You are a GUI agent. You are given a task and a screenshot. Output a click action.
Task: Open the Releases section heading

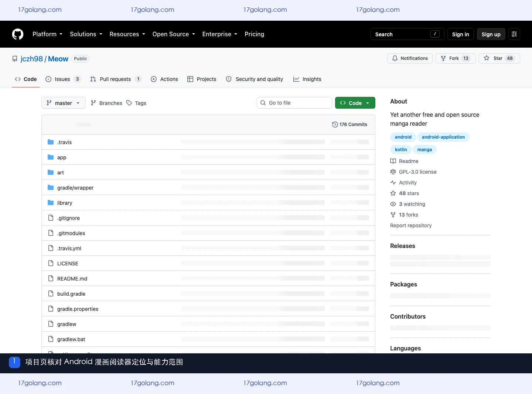(x=403, y=246)
